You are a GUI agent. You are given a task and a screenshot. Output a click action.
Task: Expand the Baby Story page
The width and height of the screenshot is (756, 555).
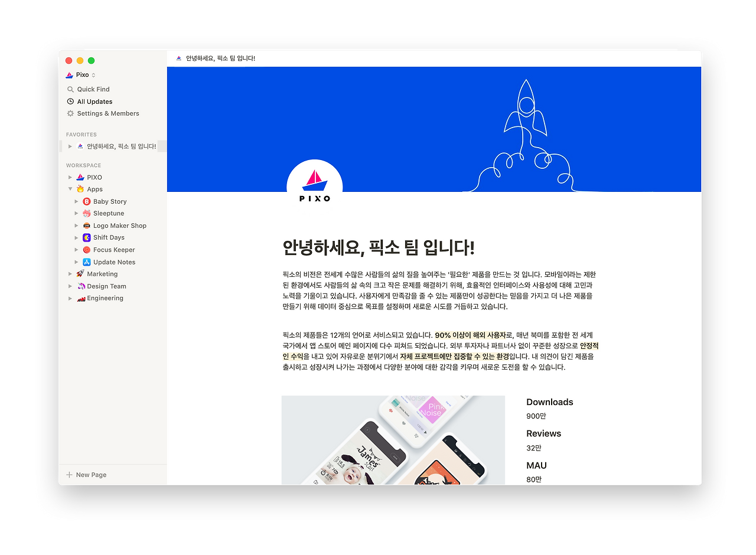[x=76, y=201]
